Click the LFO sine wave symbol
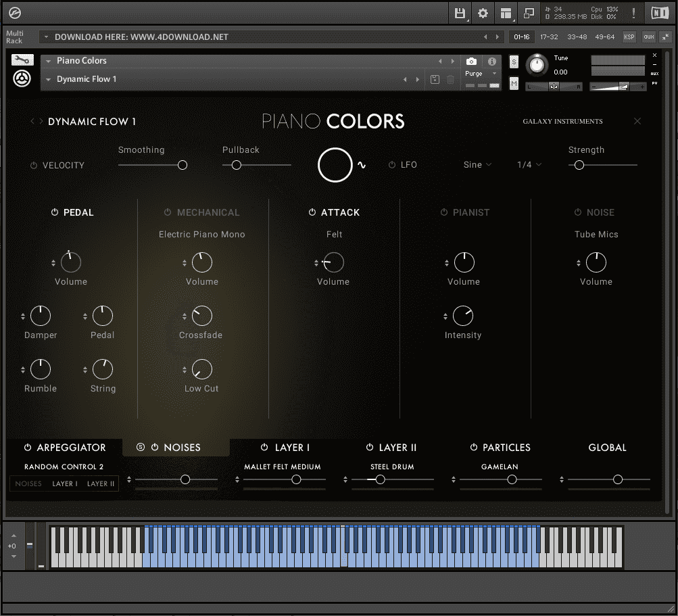The height and width of the screenshot is (616, 678). pos(362,165)
